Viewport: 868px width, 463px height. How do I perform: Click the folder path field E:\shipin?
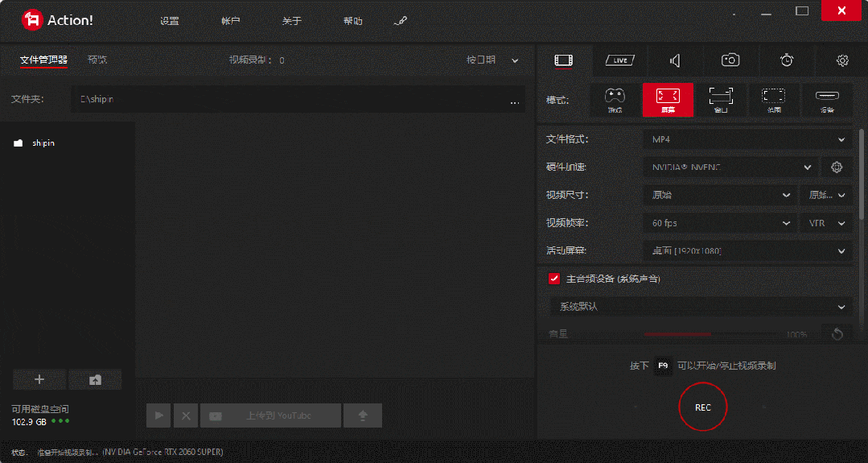[298, 100]
